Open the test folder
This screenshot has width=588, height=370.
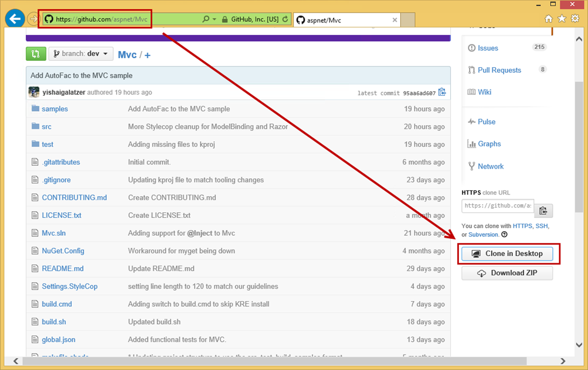48,145
